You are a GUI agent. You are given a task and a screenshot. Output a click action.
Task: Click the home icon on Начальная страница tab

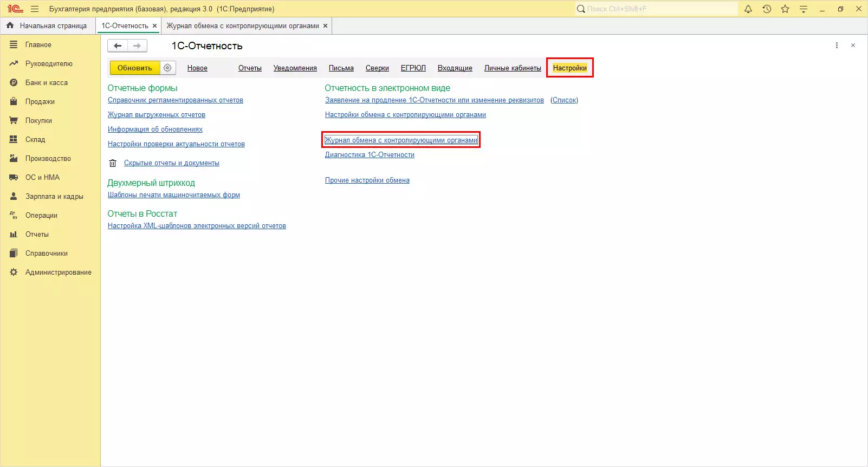coord(10,25)
